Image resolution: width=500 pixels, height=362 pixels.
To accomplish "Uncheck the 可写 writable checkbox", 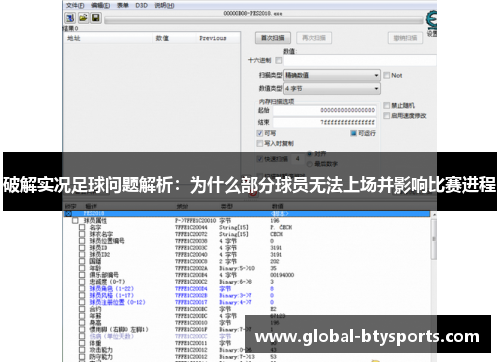I will pos(260,133).
